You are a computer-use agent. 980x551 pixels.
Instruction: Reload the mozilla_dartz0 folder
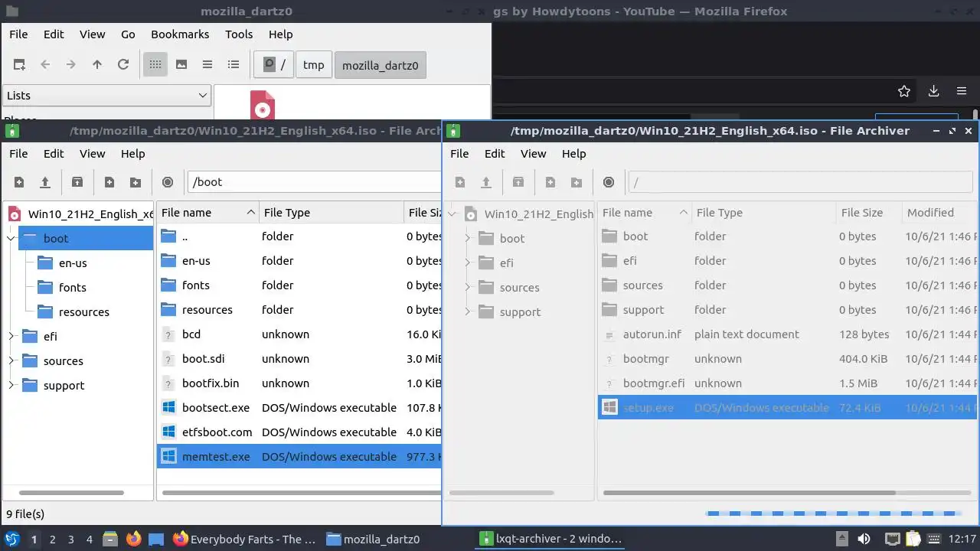(x=123, y=64)
